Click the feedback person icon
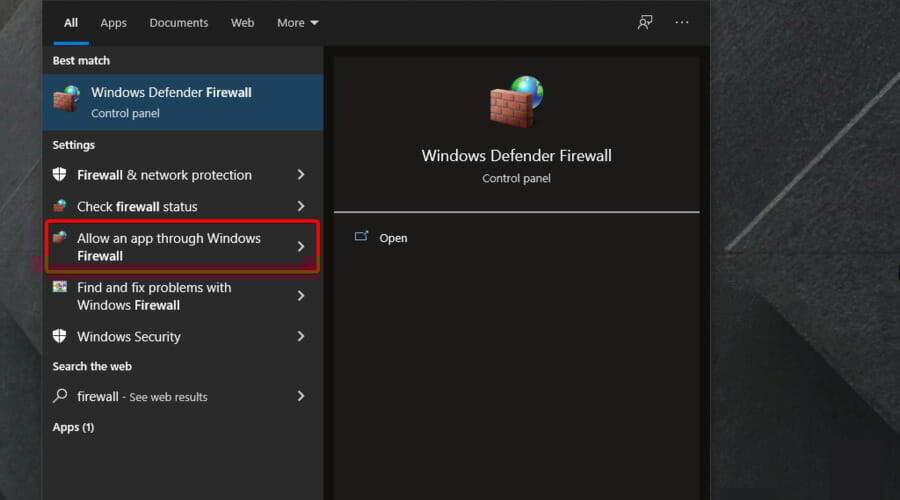900x500 pixels. click(x=645, y=22)
